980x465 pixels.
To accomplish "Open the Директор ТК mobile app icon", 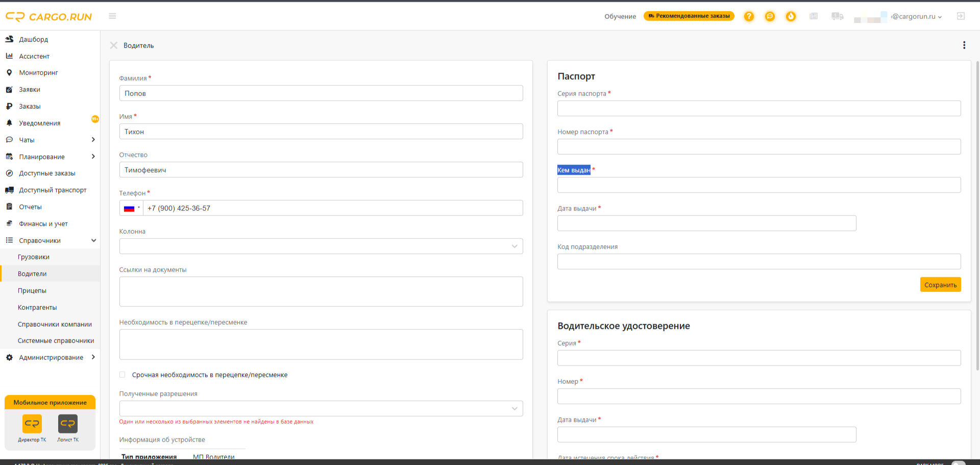I will (x=32, y=424).
